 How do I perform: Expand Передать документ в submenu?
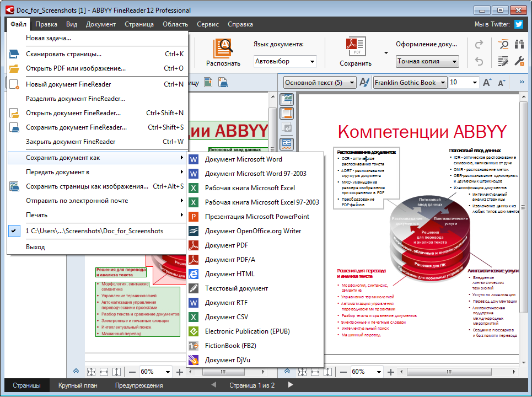pos(97,172)
